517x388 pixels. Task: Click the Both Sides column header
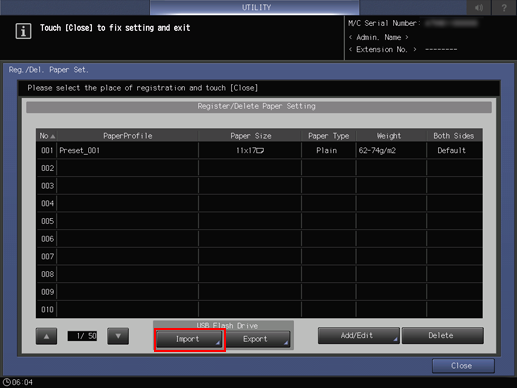click(x=454, y=136)
